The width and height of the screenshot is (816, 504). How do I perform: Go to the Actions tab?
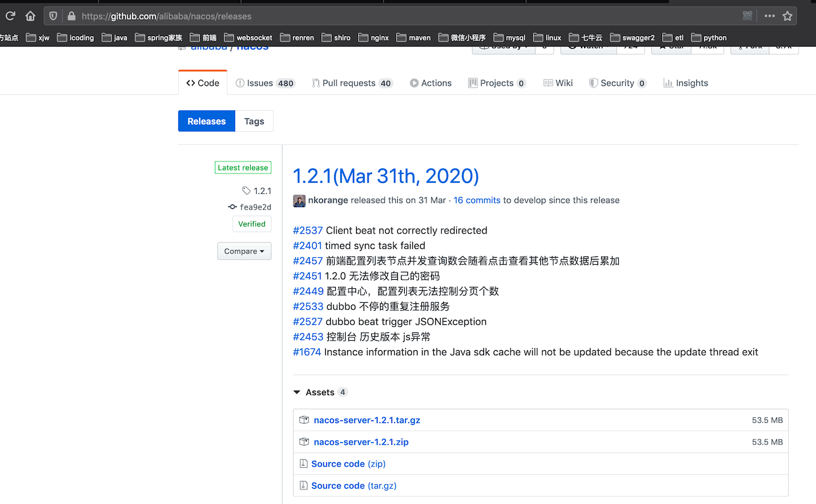431,83
